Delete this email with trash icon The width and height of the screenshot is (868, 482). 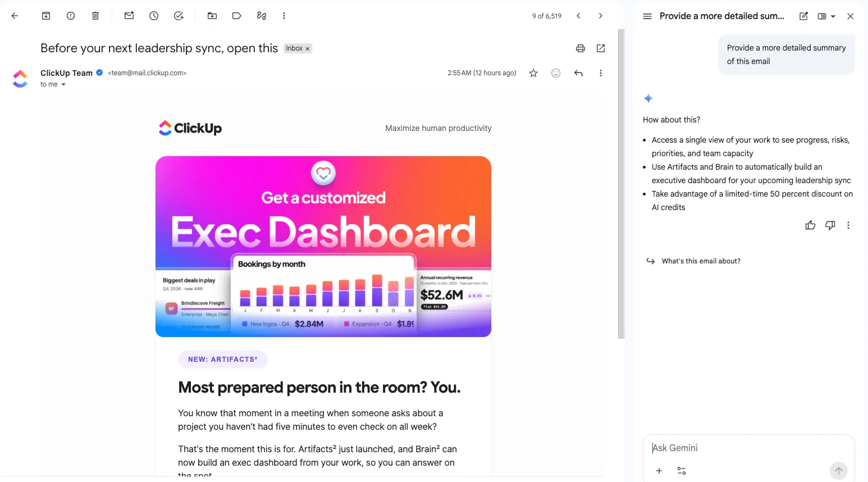(x=95, y=16)
